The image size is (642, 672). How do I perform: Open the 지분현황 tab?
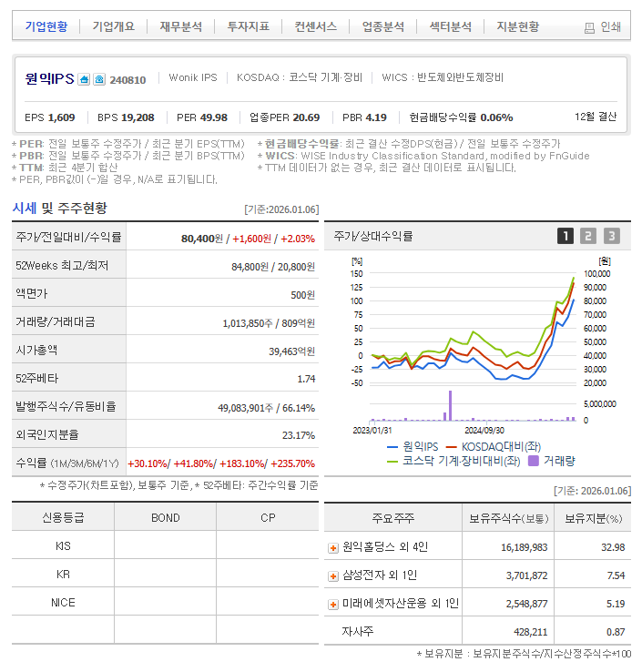click(518, 26)
